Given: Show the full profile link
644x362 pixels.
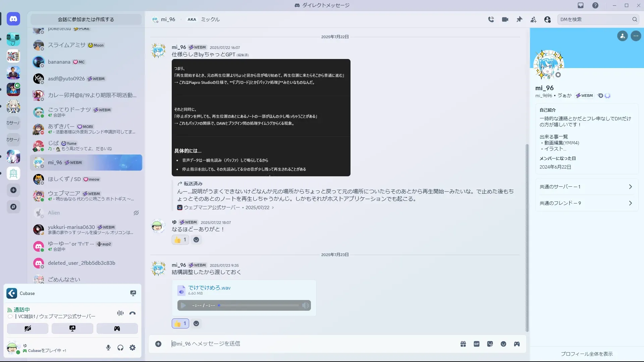Looking at the screenshot, I should click(587, 354).
